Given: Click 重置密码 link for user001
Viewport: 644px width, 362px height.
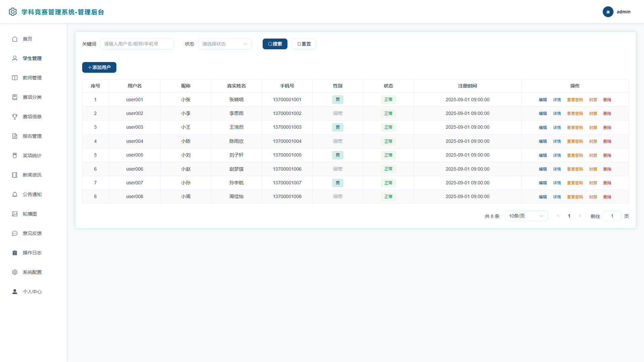Looking at the screenshot, I should 575,100.
